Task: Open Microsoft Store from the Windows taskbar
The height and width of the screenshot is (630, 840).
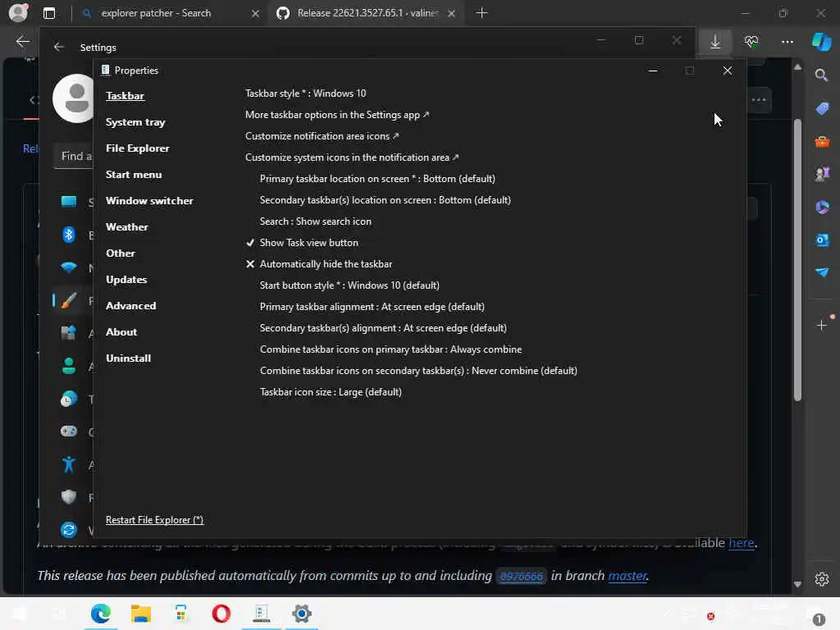Action: 181,614
